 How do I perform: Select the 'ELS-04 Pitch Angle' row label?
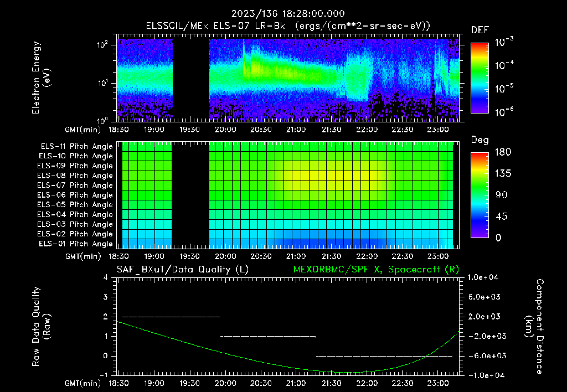click(75, 214)
